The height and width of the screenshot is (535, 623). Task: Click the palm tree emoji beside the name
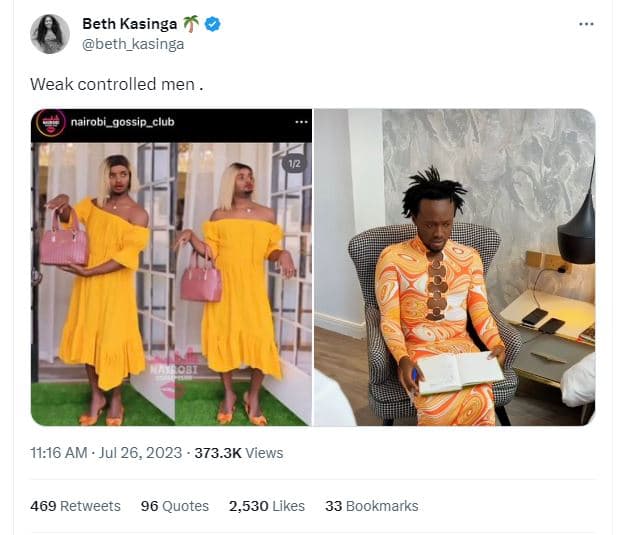pyautogui.click(x=191, y=24)
